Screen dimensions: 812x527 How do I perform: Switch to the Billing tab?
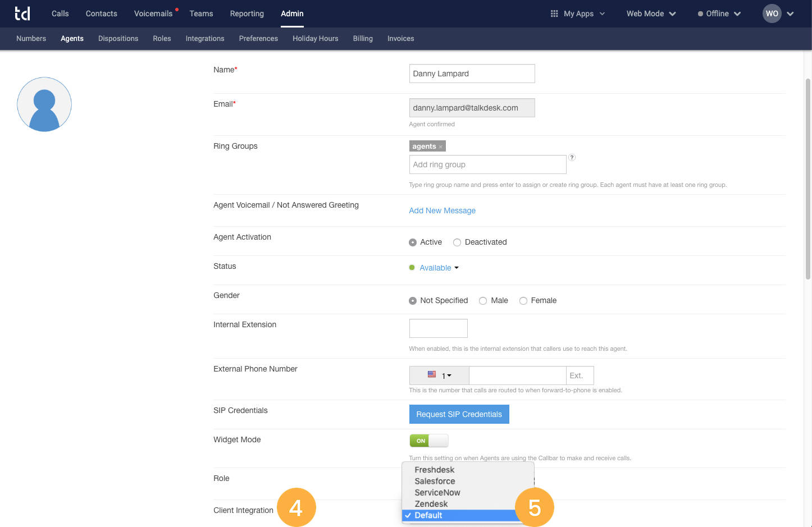(362, 38)
